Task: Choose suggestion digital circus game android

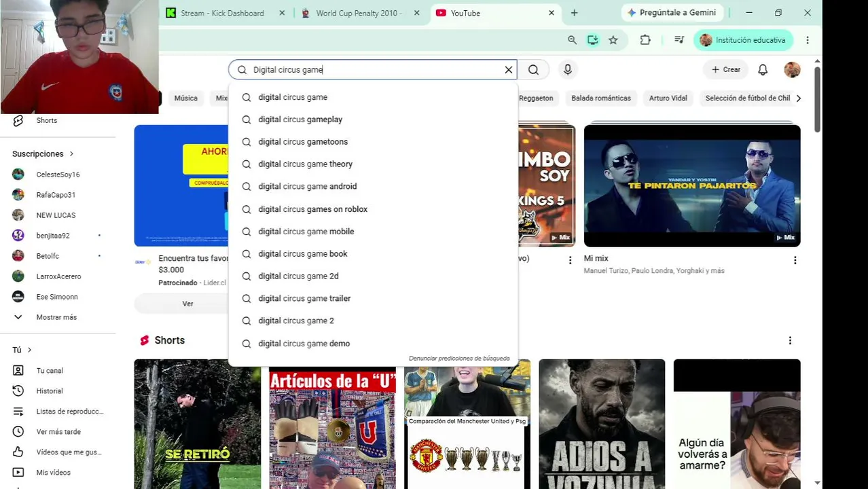Action: [373, 187]
